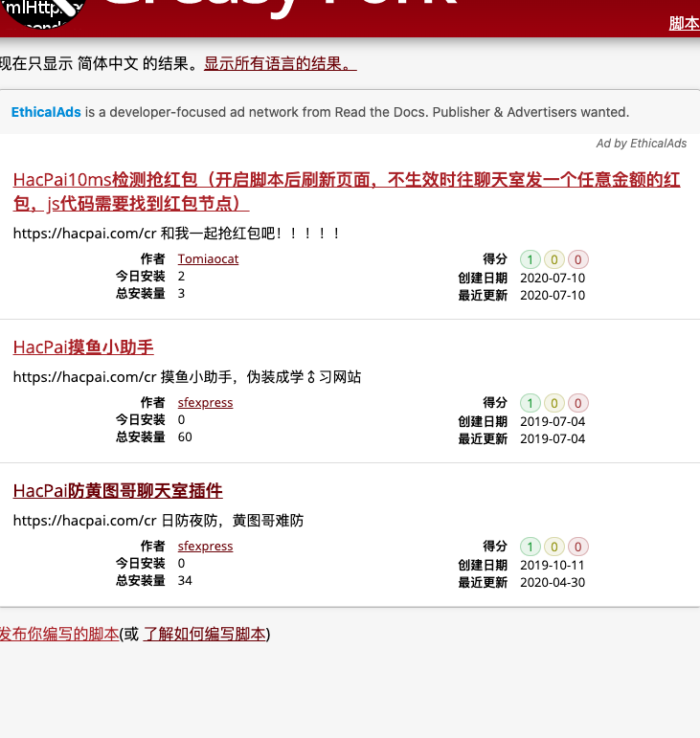Screen dimensions: 700x738
Task: Click the Greasy Fork logo icon
Action: 43,13
